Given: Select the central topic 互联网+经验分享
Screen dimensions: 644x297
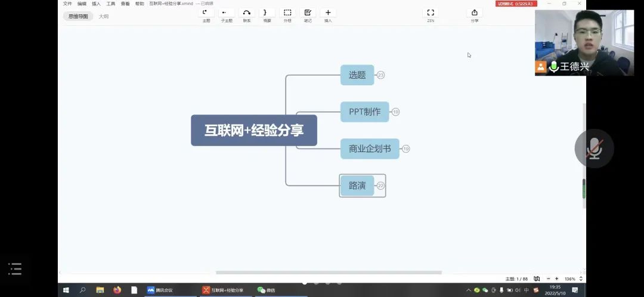Looking at the screenshot, I should pos(254,130).
